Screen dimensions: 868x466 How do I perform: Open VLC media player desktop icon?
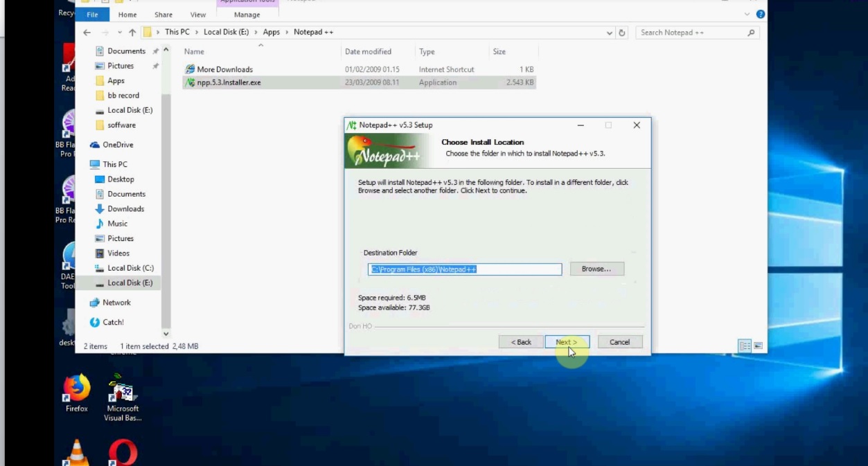click(76, 452)
